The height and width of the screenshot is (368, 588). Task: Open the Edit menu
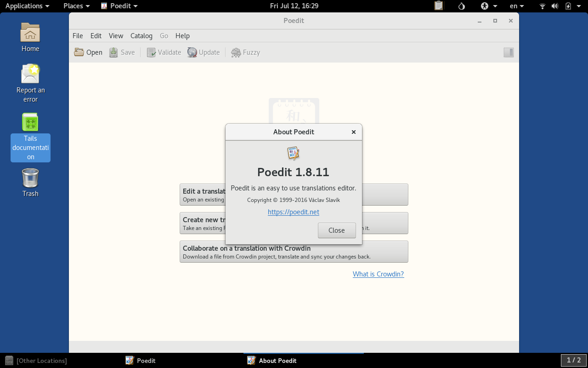point(96,36)
